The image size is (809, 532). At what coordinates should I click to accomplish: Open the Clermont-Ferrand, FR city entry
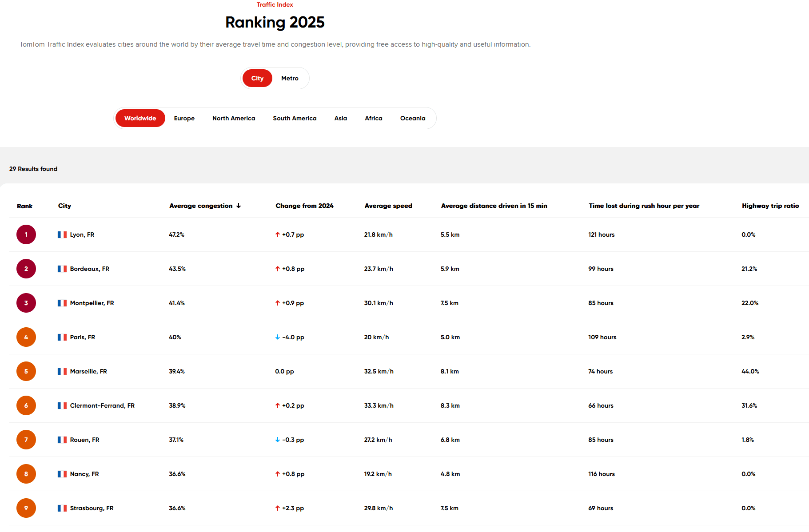[x=102, y=405]
